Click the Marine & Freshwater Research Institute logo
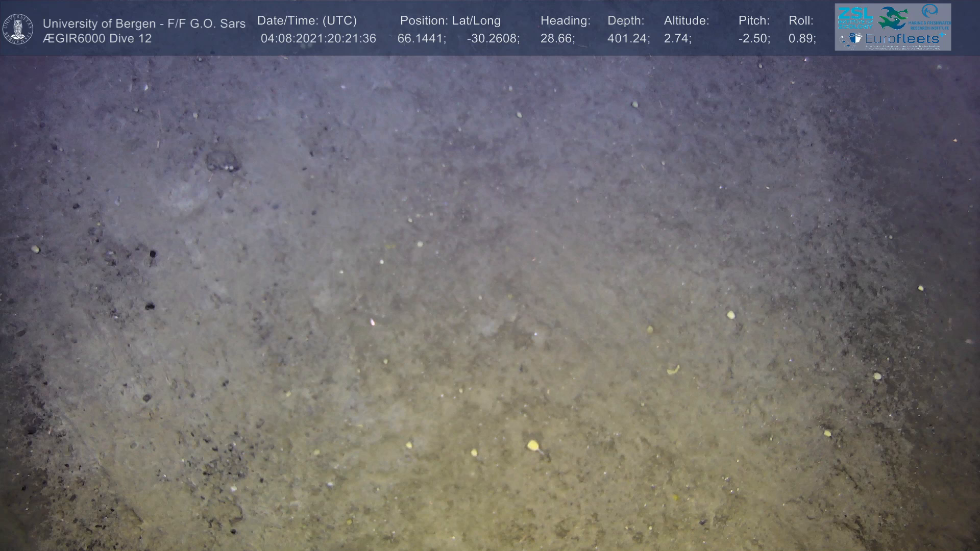This screenshot has height=551, width=980. click(x=930, y=17)
